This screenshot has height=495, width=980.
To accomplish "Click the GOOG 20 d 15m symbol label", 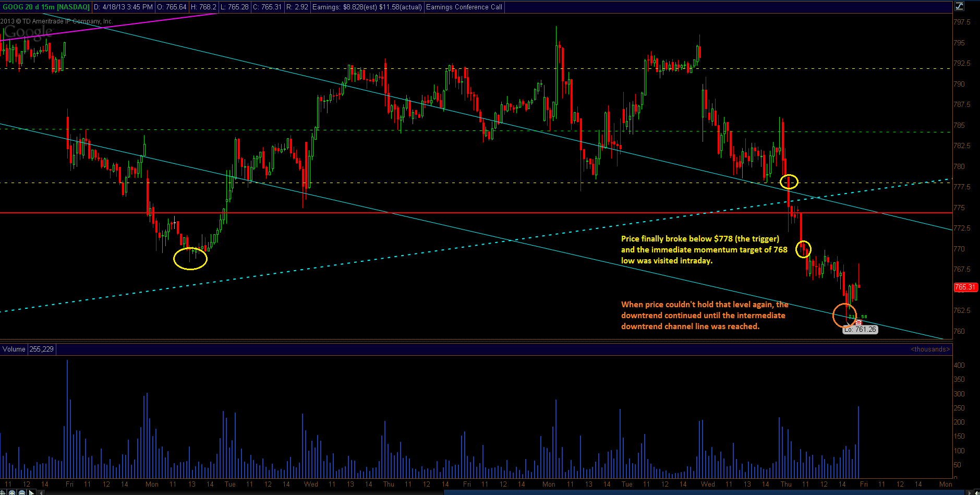I will coord(46,7).
